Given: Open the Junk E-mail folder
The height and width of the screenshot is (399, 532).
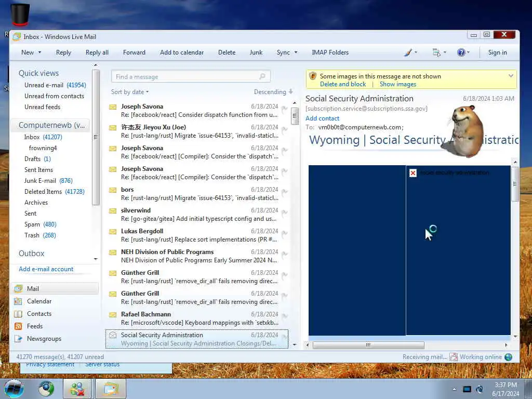Looking at the screenshot, I should 48,180.
